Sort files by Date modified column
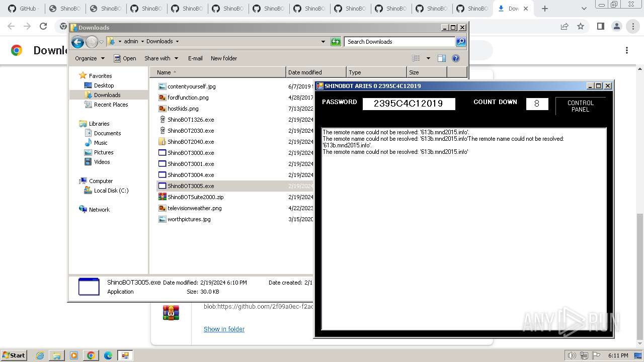 click(316, 72)
